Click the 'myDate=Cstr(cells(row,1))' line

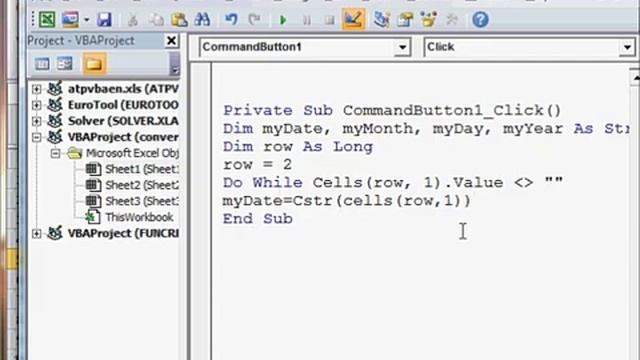point(347,201)
